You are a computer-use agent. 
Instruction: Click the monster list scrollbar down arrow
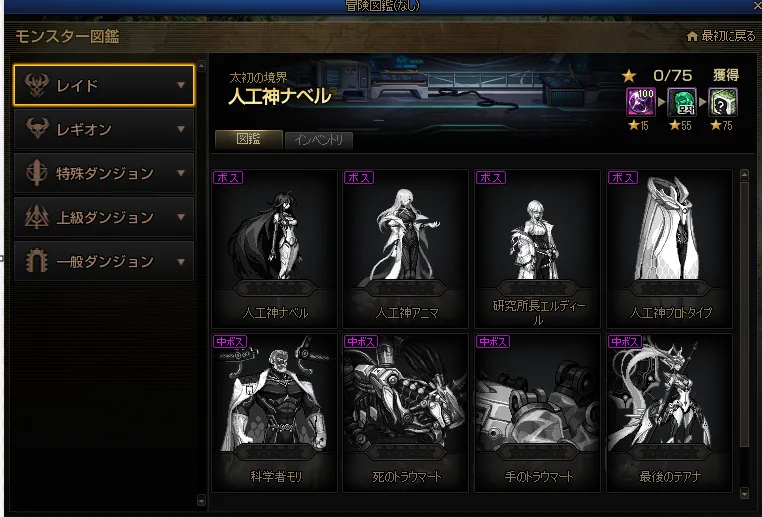[x=744, y=494]
